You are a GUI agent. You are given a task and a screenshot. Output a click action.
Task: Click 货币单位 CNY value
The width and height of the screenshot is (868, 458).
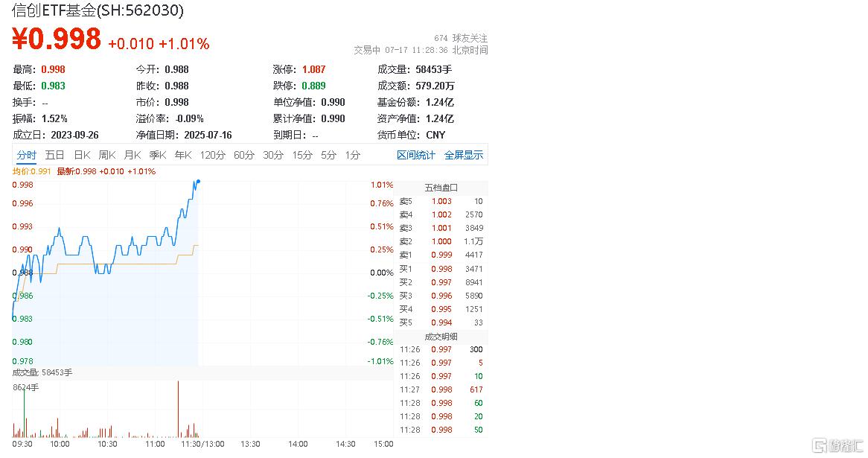pyautogui.click(x=435, y=135)
